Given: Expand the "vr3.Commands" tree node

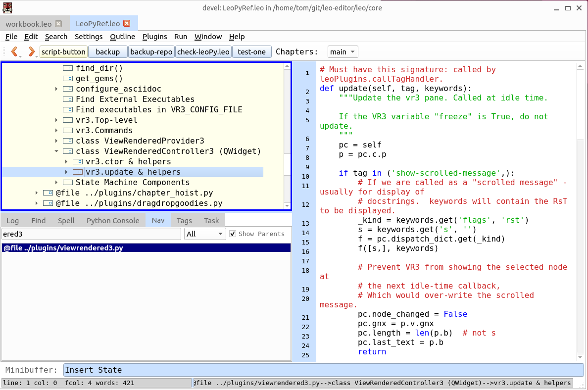Looking at the screenshot, I should (x=55, y=130).
